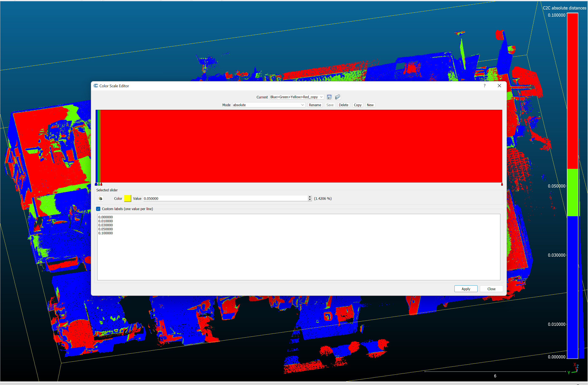The image size is (588, 385).
Task: Save the current color scale
Action: pos(329,97)
